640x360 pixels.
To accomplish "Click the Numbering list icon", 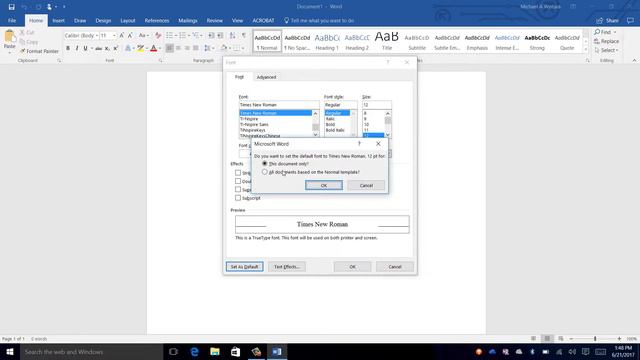I will click(182, 36).
